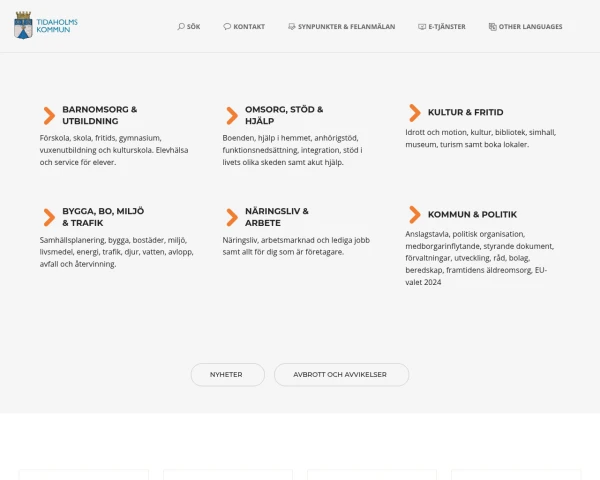
Task: Click the NYHETER button
Action: (x=228, y=375)
